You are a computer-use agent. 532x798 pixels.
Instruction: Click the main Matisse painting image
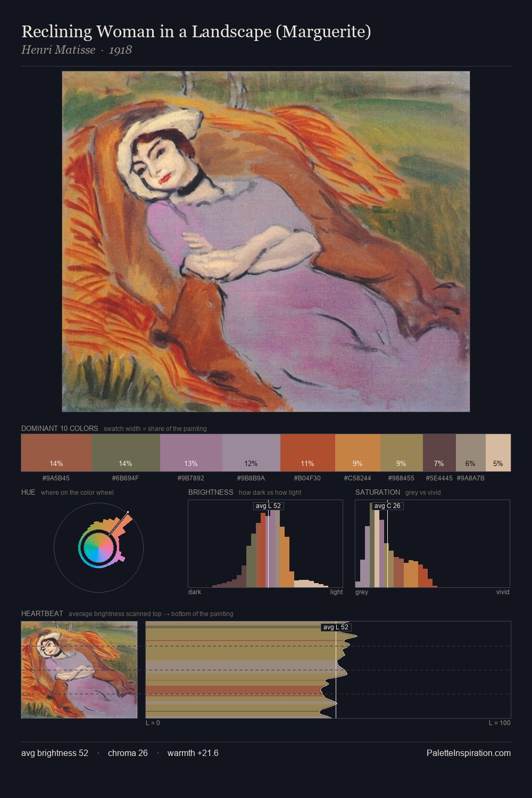coord(266,242)
